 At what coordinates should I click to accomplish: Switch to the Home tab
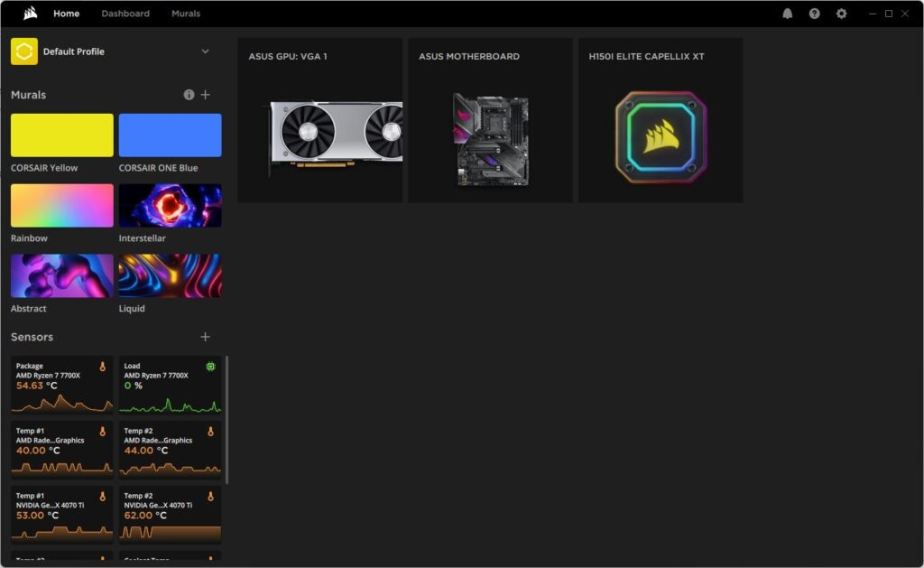tap(66, 14)
